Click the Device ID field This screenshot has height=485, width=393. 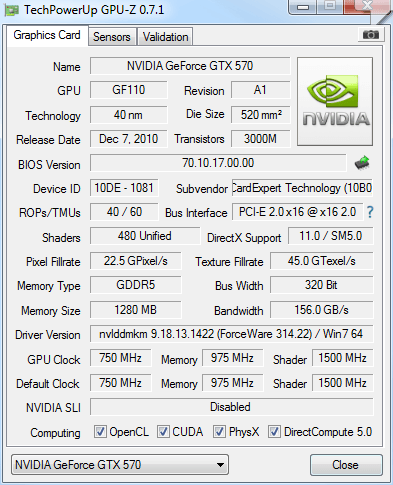pos(124,188)
